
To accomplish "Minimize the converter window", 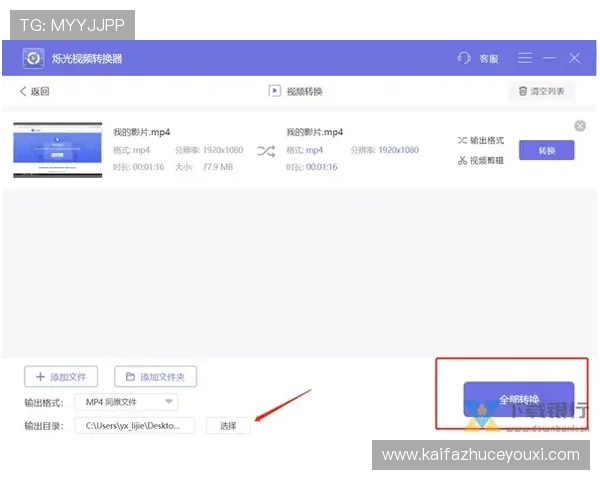I will click(549, 58).
